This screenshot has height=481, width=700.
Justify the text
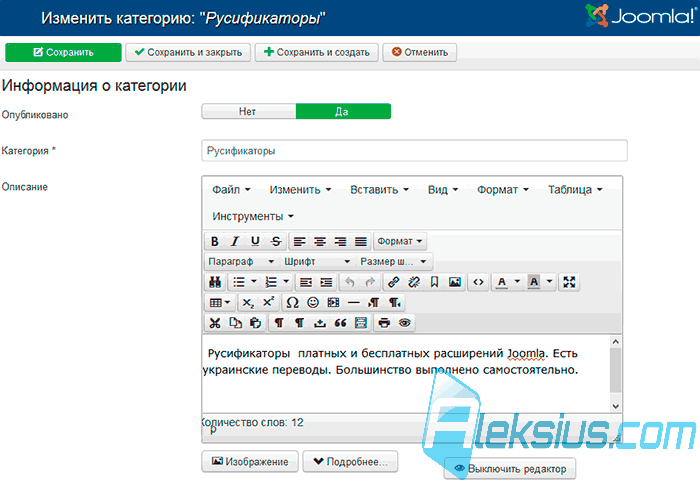tap(361, 242)
